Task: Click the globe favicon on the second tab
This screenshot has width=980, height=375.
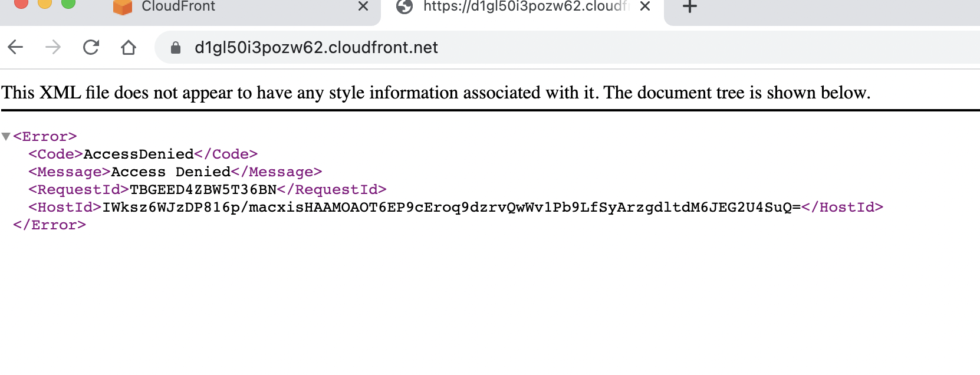Action: point(405,6)
